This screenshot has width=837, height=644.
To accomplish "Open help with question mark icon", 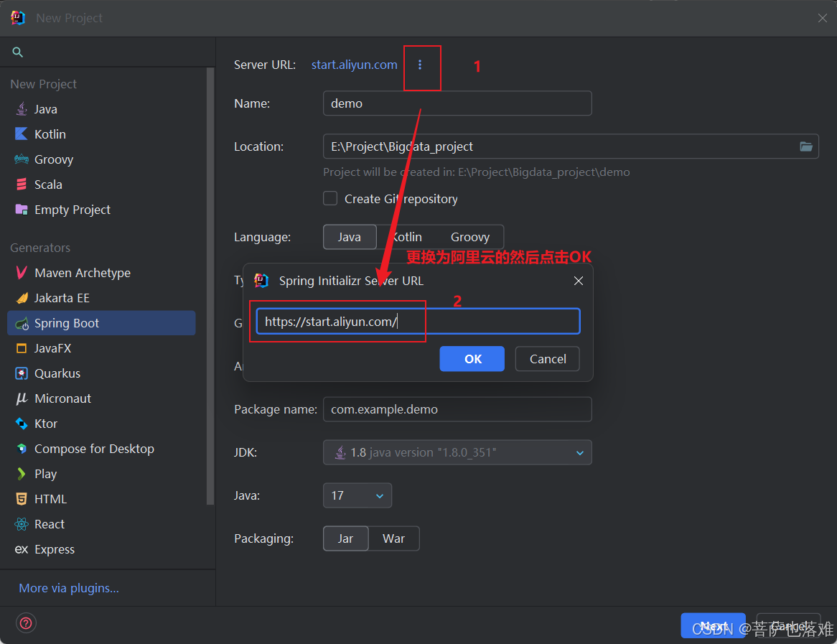I will coord(26,623).
